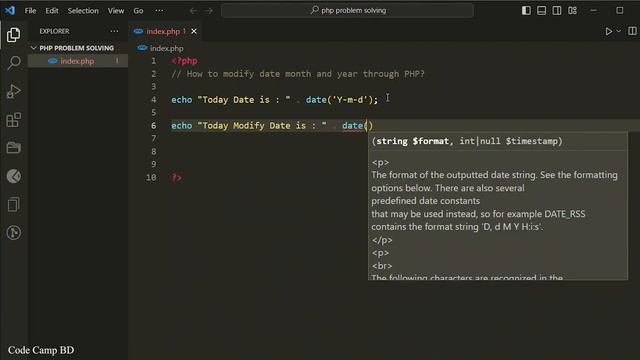Open the run button dropdown arrow
Image resolution: width=640 pixels, height=360 pixels.
(x=618, y=31)
